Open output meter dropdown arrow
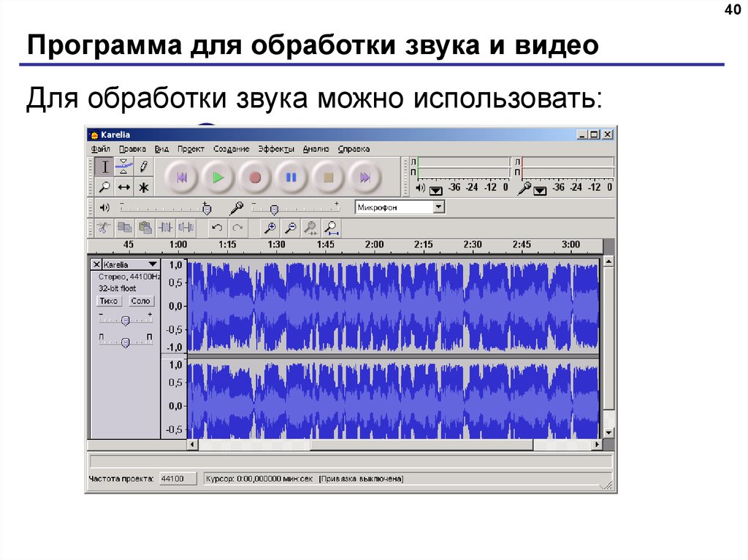Viewport: 748px width, 560px height. point(435,191)
